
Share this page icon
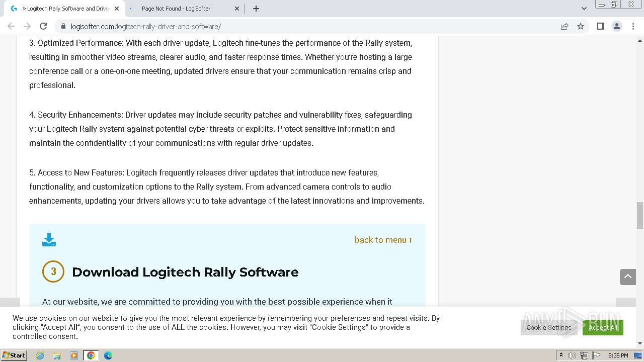pos(565,26)
